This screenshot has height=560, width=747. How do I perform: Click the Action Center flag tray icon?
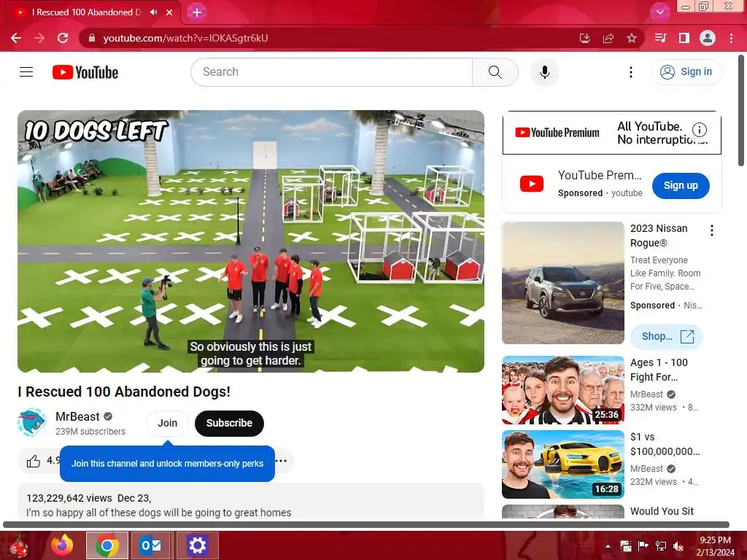643,546
